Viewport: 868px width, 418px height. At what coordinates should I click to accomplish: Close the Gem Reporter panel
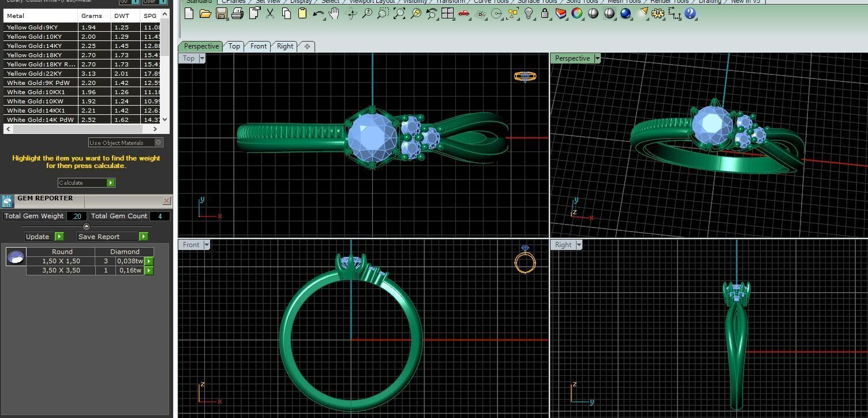point(166,201)
